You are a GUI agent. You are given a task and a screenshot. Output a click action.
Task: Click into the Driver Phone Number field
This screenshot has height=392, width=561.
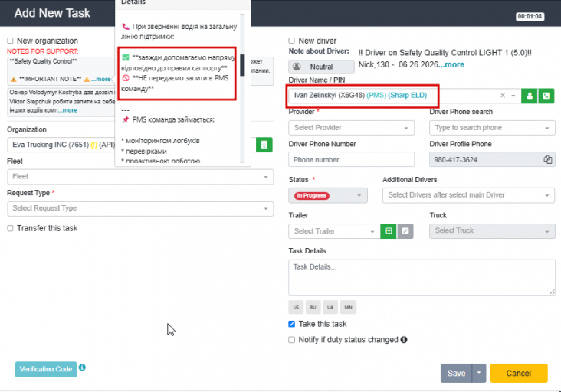point(351,160)
